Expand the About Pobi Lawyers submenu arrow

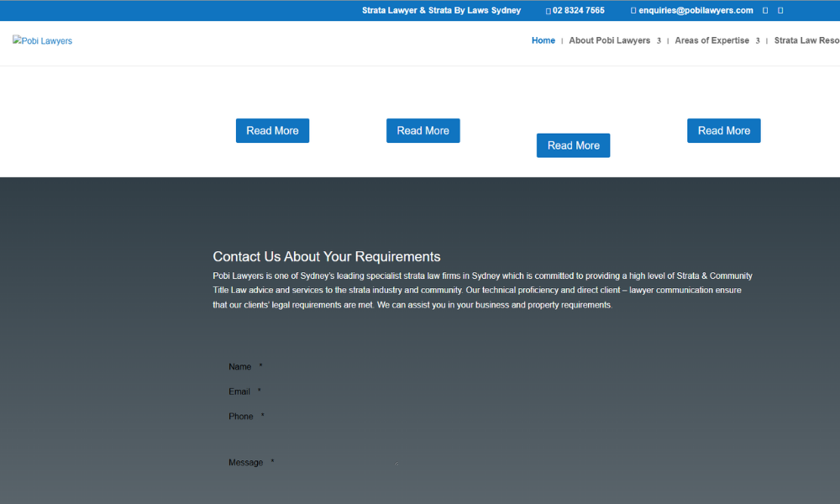659,41
